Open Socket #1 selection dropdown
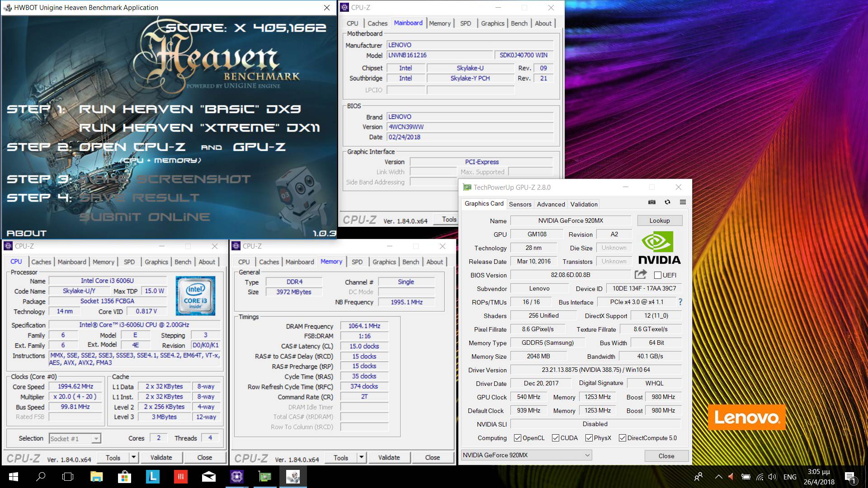 pos(75,438)
